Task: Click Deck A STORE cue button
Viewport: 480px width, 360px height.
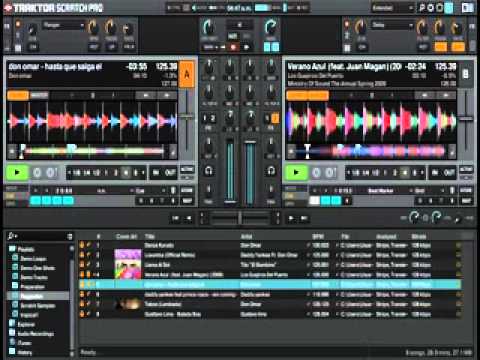Action: pos(187,191)
